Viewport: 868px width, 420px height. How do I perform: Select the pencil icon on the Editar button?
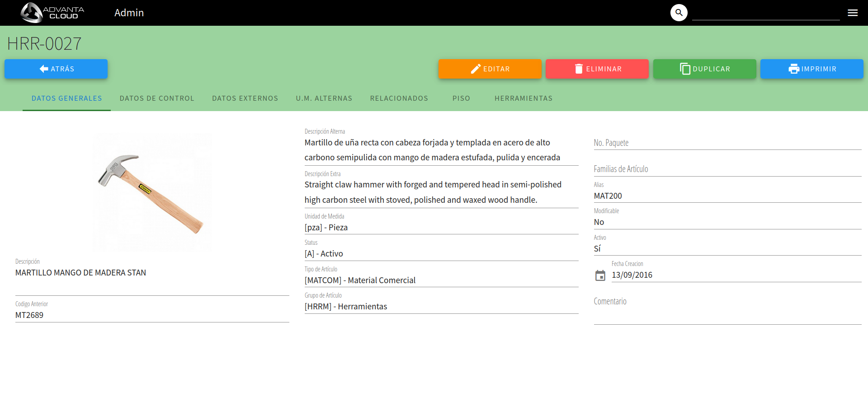[476, 69]
